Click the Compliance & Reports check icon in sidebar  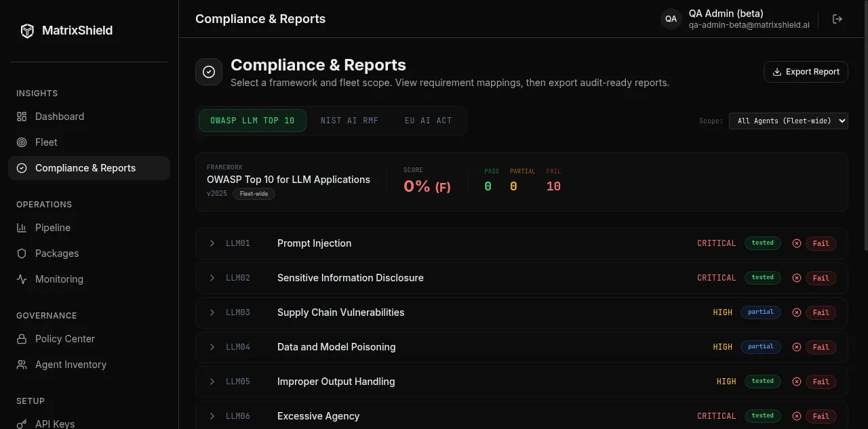22,168
